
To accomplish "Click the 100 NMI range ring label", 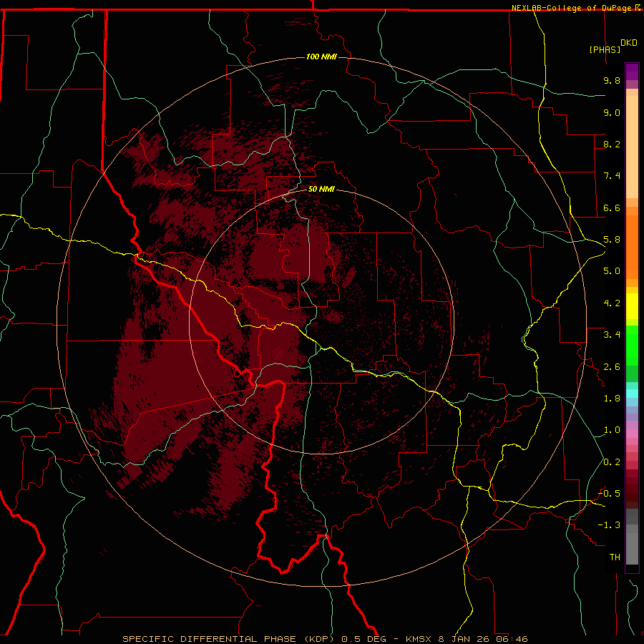I will click(321, 57).
